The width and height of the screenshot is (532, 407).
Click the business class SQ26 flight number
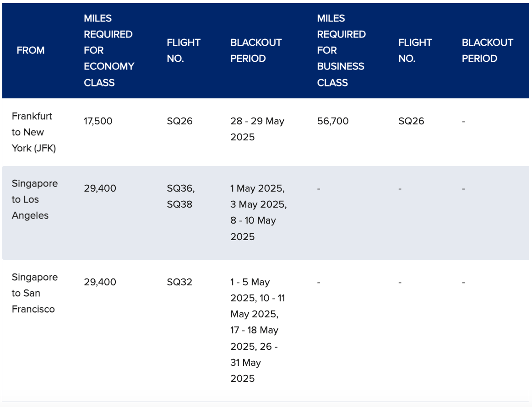(411, 121)
